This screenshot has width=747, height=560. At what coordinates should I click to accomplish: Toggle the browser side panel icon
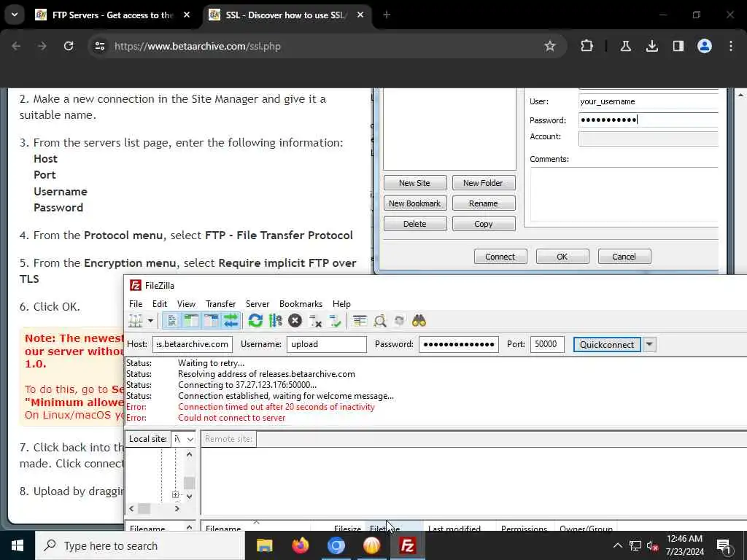point(678,46)
